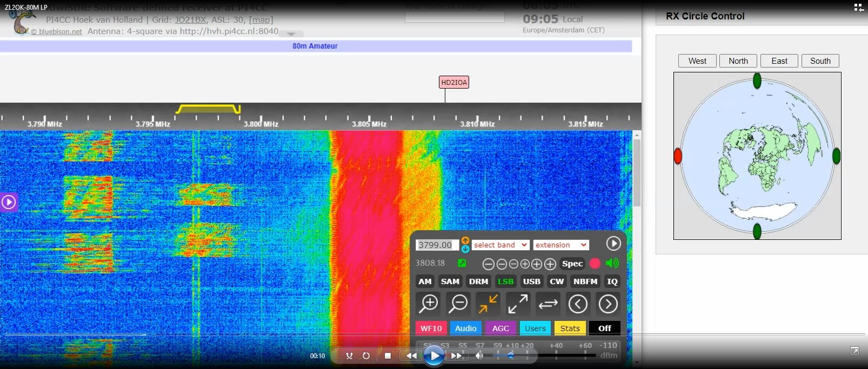Click the medium minus frequency step button

[x=502, y=264]
